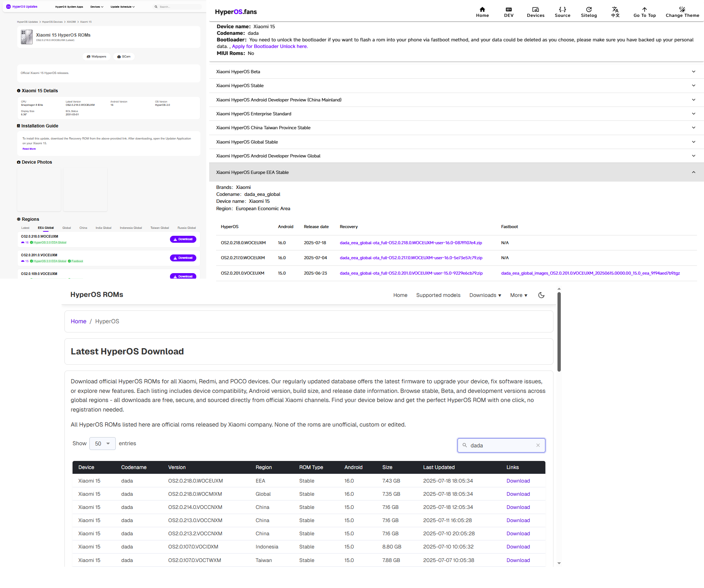Clear the dada search field with X
The image size is (704, 588).
(538, 445)
